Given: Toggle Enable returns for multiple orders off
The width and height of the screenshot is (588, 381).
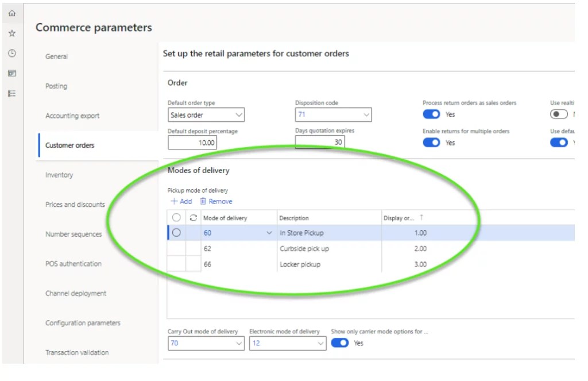Looking at the screenshot, I should (x=431, y=143).
